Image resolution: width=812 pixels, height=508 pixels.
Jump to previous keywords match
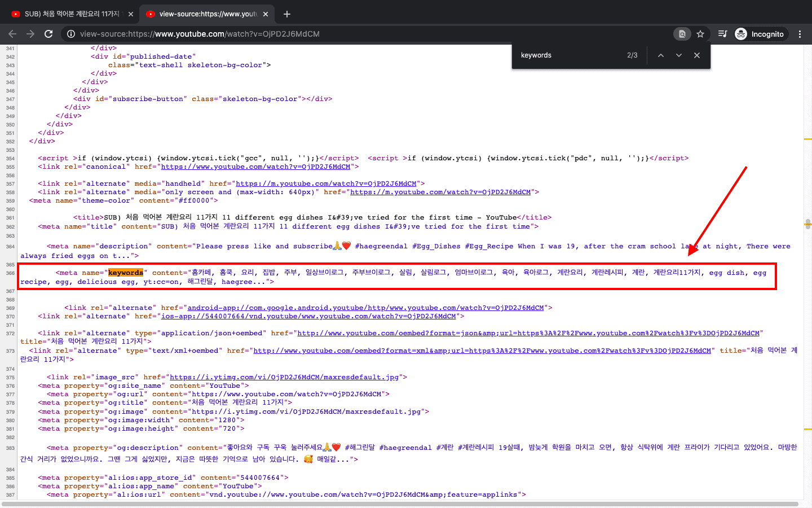pos(661,55)
